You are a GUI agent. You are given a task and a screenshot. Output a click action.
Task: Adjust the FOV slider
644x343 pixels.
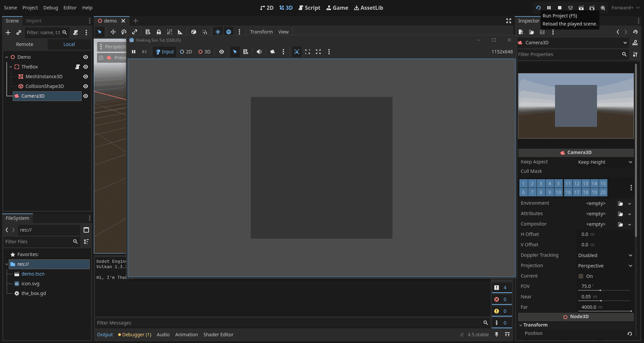tap(605, 290)
